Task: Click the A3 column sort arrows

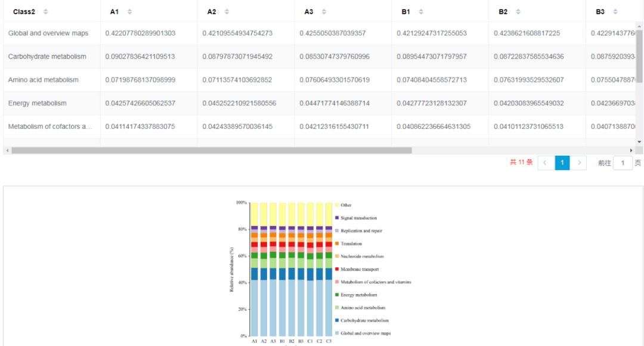Action: [x=324, y=12]
